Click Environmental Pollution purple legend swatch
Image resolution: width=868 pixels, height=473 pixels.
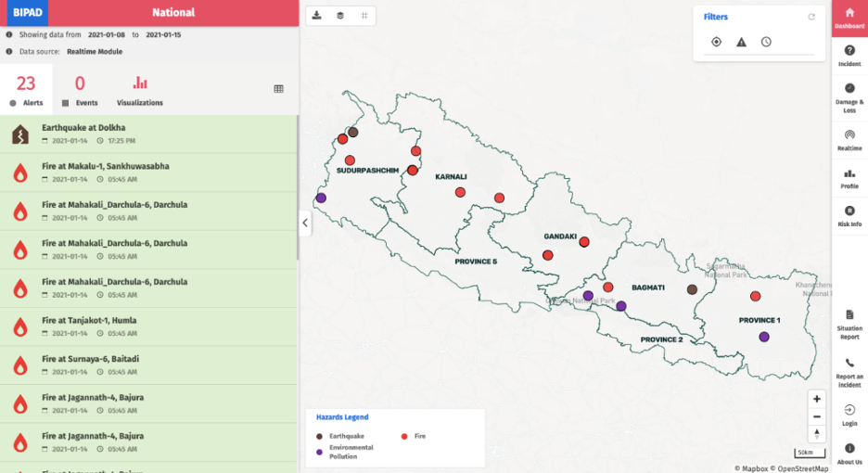click(x=319, y=452)
